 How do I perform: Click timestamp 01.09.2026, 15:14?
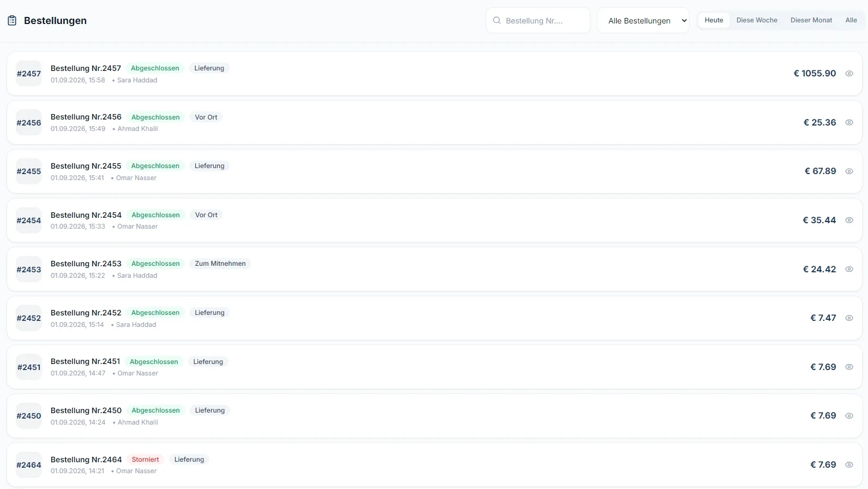click(77, 325)
